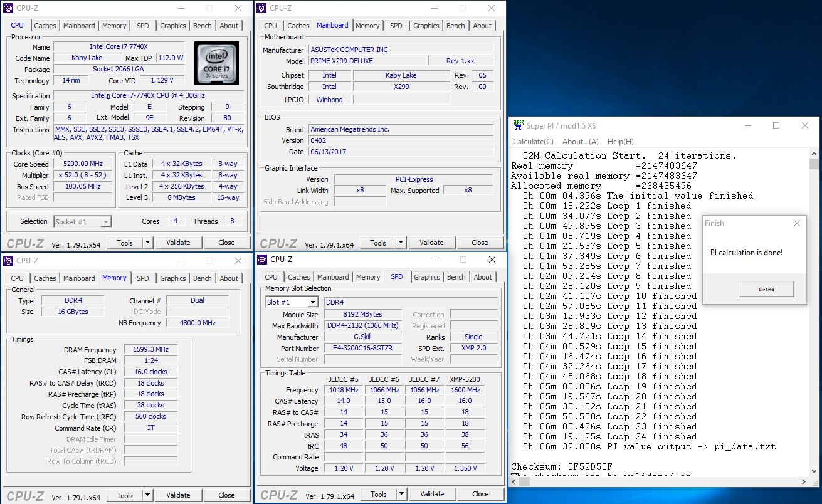Open the Help(H) menu in Super PI
This screenshot has width=822, height=504.
coord(620,142)
